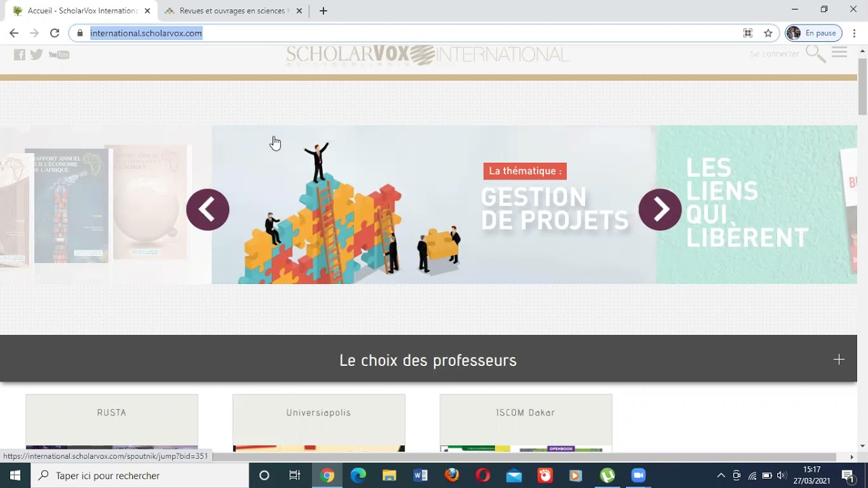The width and height of the screenshot is (868, 488).
Task: Open the Rapport annuel sur l'économie book cover
Action: click(71, 205)
